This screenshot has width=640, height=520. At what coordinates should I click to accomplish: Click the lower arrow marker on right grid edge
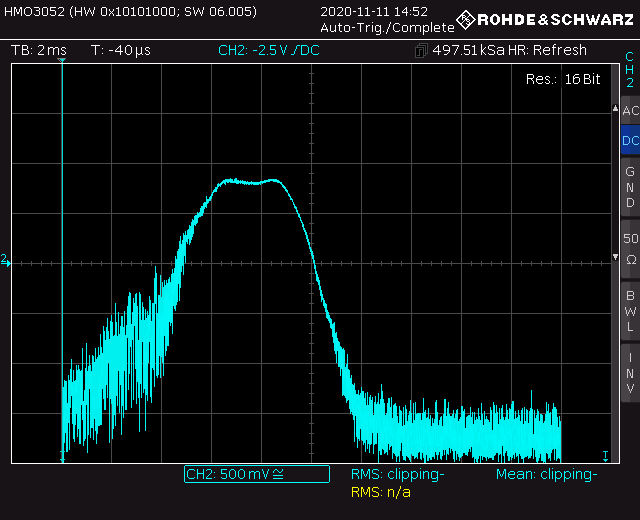point(614,258)
